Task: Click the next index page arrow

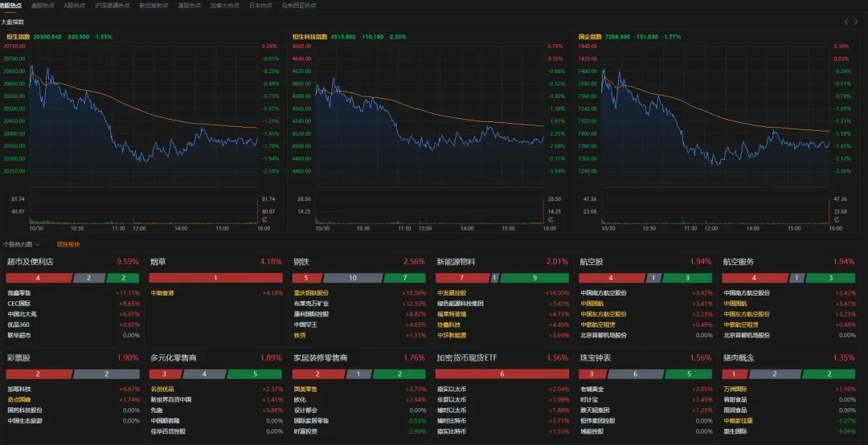Action: coord(857,22)
